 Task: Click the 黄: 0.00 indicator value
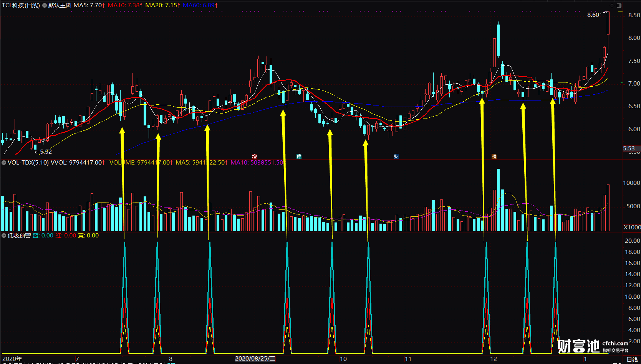pos(89,236)
